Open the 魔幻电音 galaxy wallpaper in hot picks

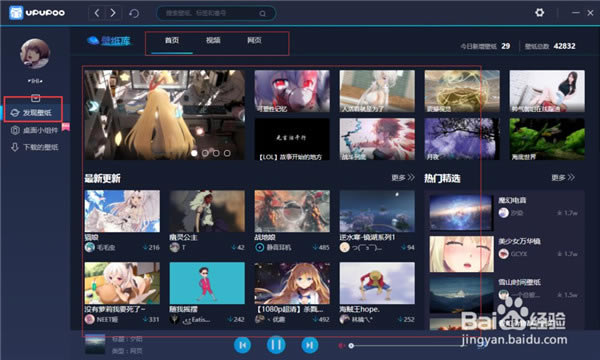click(461, 212)
